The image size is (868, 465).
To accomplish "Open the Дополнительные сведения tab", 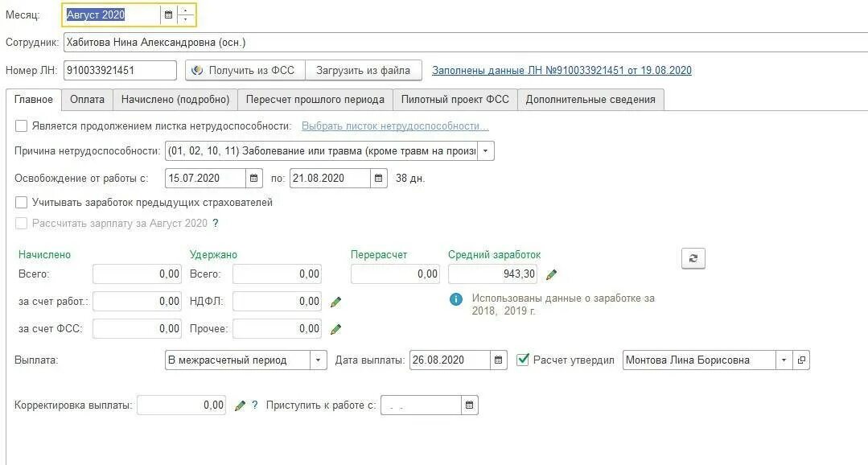I will pyautogui.click(x=590, y=100).
